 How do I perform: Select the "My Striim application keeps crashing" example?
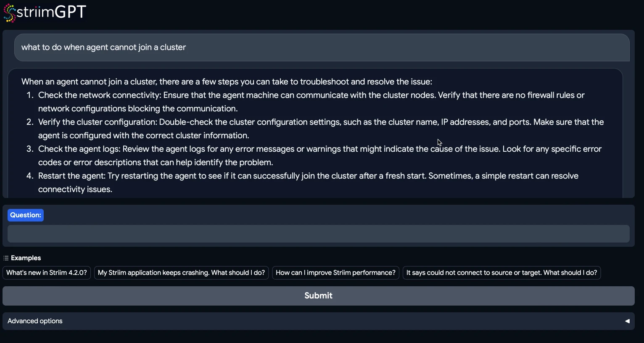[x=181, y=273]
